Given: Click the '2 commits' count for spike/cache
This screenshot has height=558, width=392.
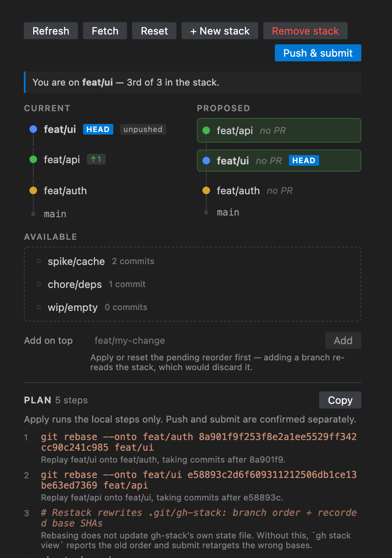Looking at the screenshot, I should [133, 262].
